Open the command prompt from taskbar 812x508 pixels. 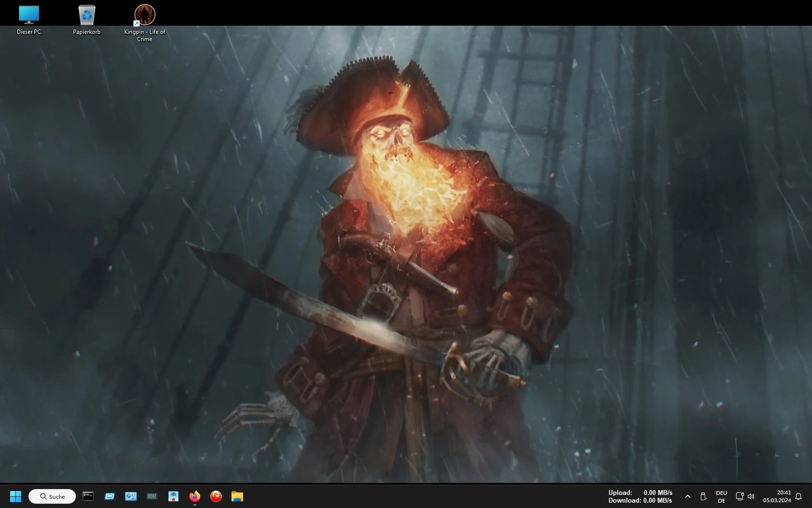(x=88, y=496)
